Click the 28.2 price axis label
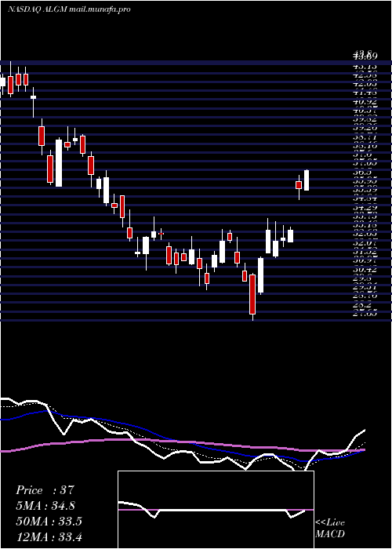Viewport: 392px width, 549px height. tap(362, 305)
